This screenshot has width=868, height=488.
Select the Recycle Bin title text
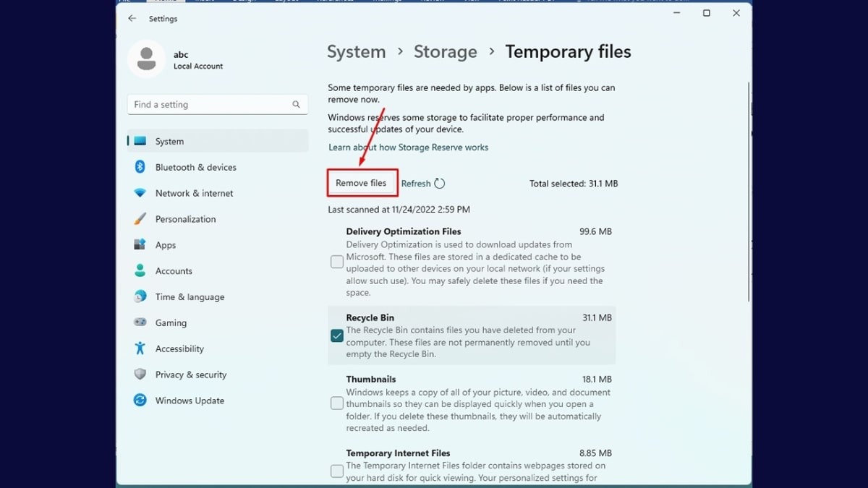click(x=370, y=317)
